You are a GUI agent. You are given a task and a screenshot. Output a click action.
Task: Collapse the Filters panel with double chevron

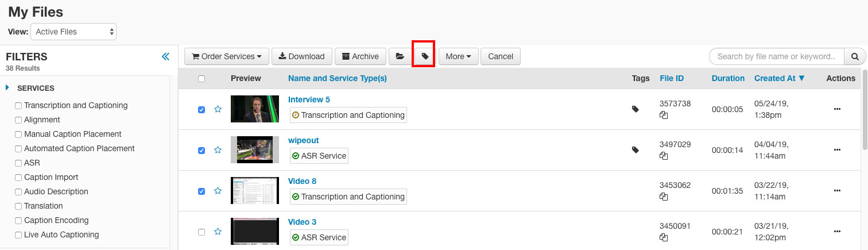(165, 56)
